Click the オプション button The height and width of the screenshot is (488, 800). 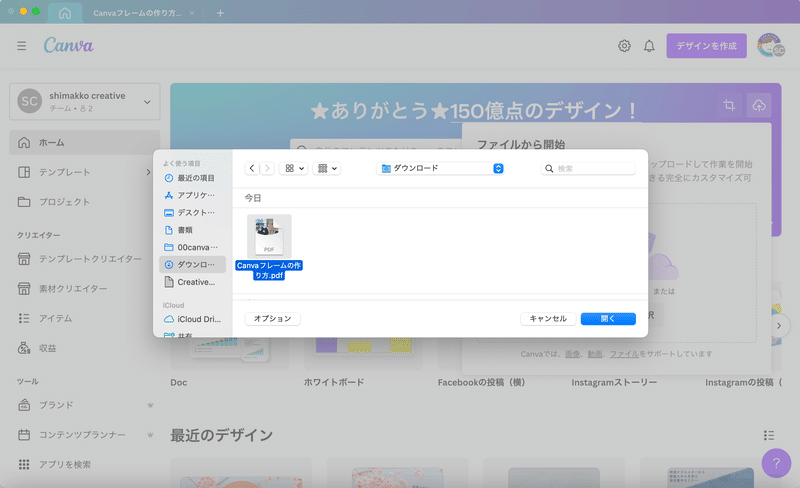click(272, 319)
